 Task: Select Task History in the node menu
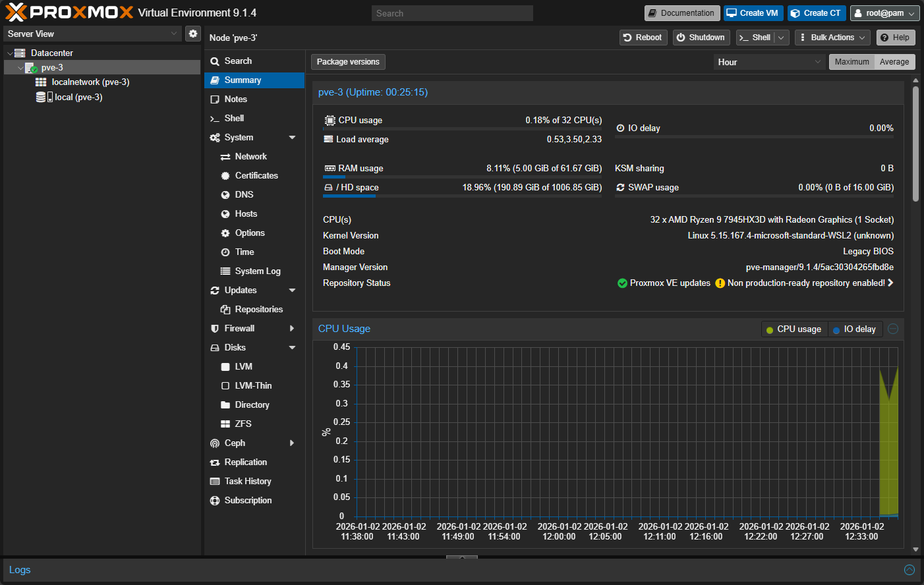click(248, 481)
